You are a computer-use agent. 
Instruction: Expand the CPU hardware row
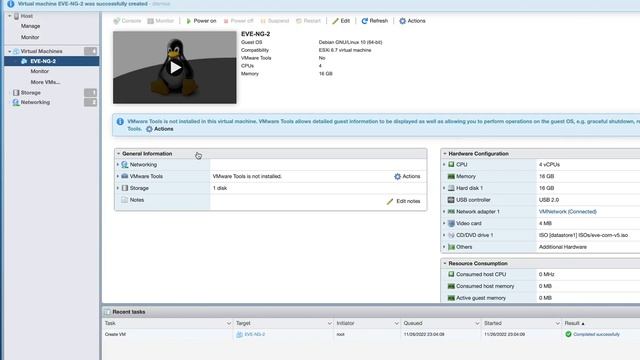[444, 164]
